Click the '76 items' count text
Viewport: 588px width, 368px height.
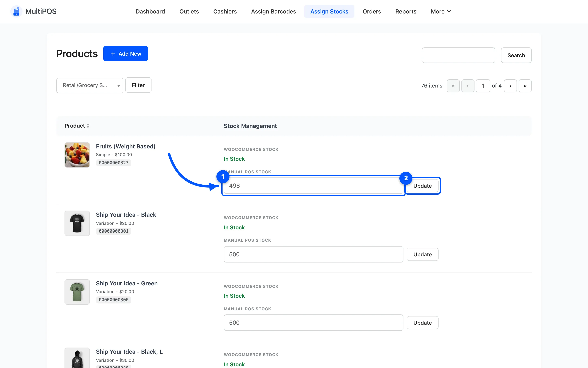click(x=432, y=86)
